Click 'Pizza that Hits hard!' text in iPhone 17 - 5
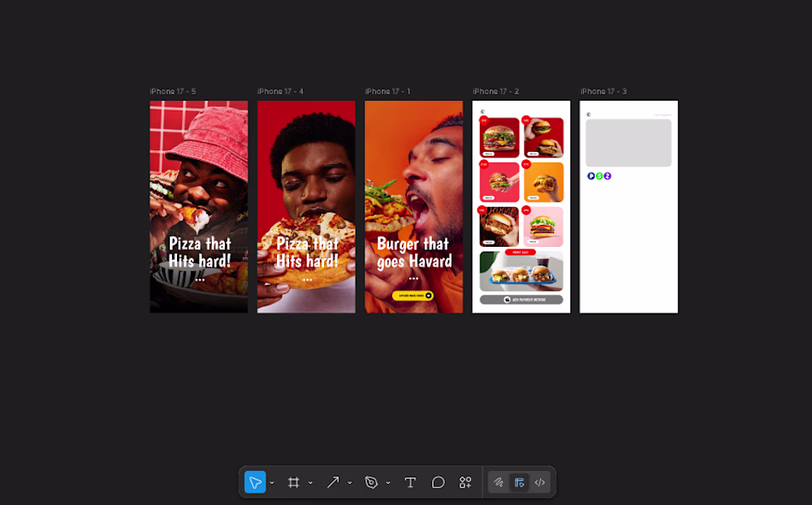Screen dimensions: 812x505 (200, 252)
